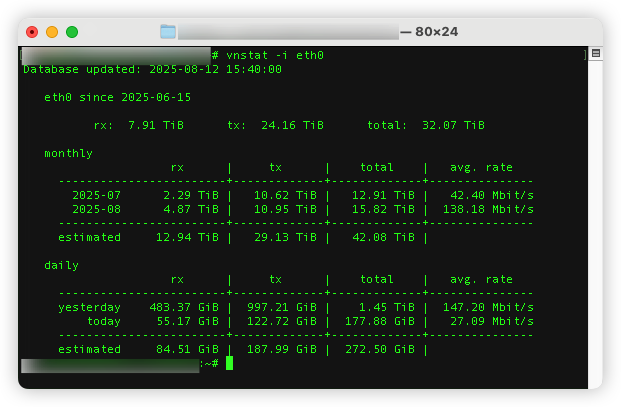This screenshot has width=621, height=407.
Task: Click the 'Database updated' timestamp line
Action: click(152, 70)
